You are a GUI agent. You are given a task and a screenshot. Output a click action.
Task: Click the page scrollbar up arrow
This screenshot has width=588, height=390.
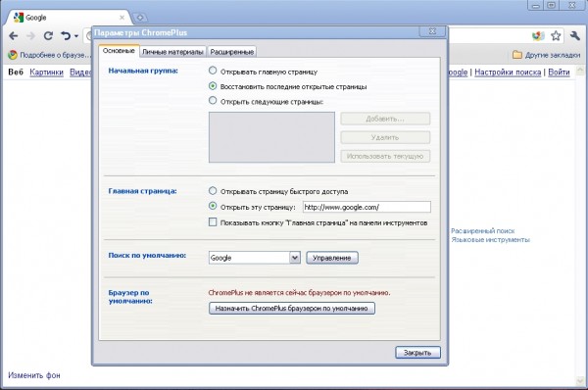580,71
